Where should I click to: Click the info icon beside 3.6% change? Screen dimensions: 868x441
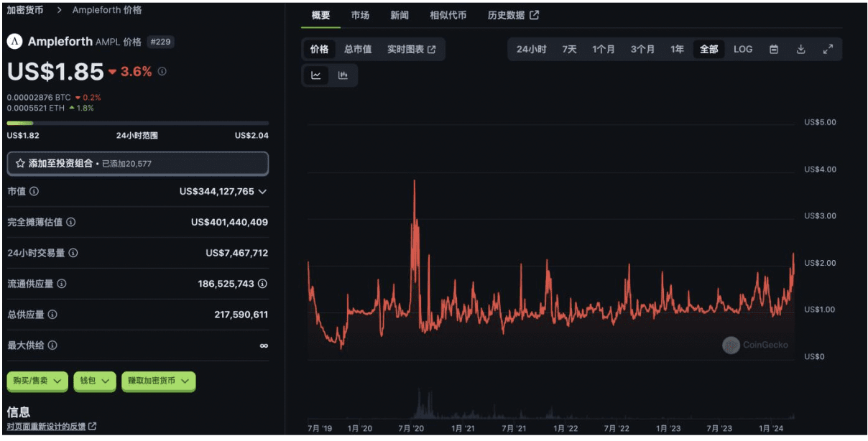click(162, 71)
